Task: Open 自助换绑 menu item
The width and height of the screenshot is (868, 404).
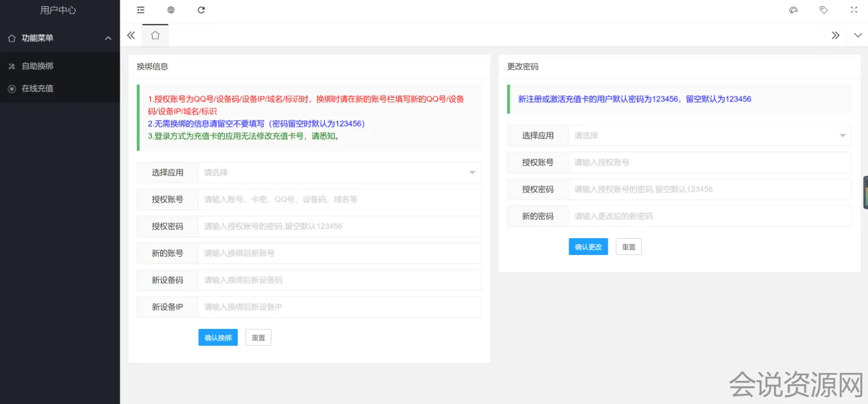Action: tap(37, 66)
